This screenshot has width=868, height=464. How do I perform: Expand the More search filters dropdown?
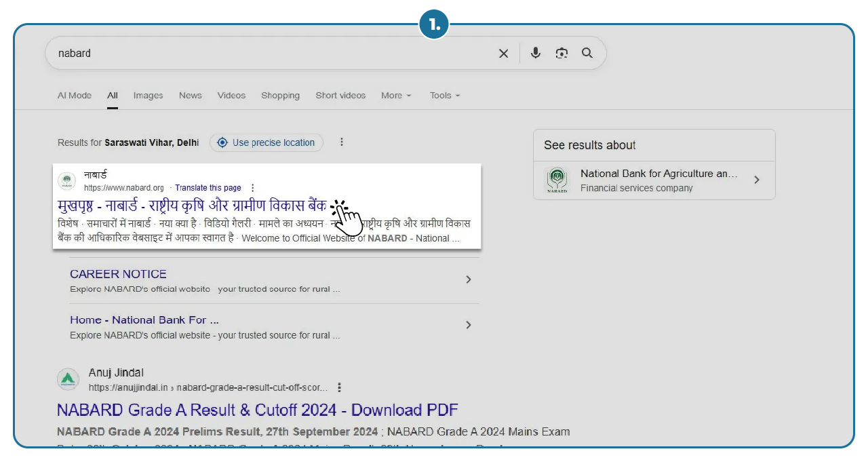click(x=395, y=96)
